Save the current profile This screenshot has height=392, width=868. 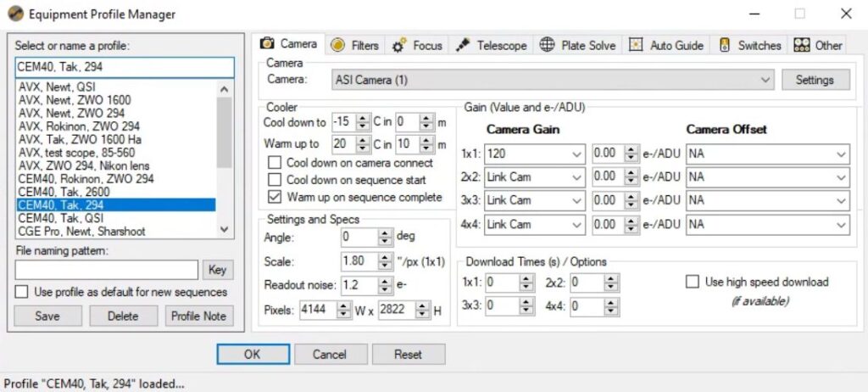pos(47,316)
